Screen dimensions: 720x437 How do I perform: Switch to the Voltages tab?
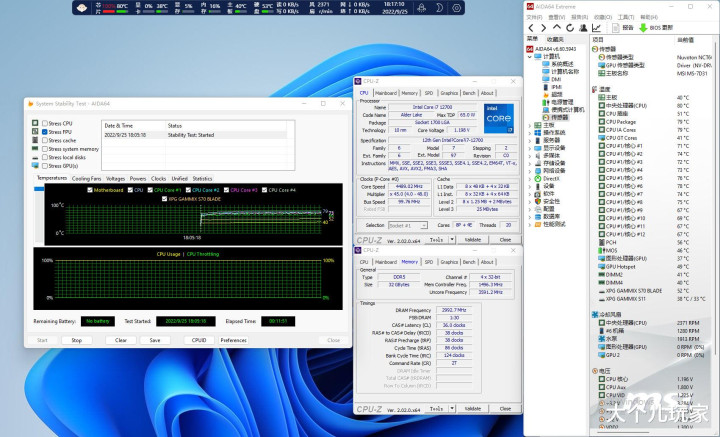click(115, 179)
